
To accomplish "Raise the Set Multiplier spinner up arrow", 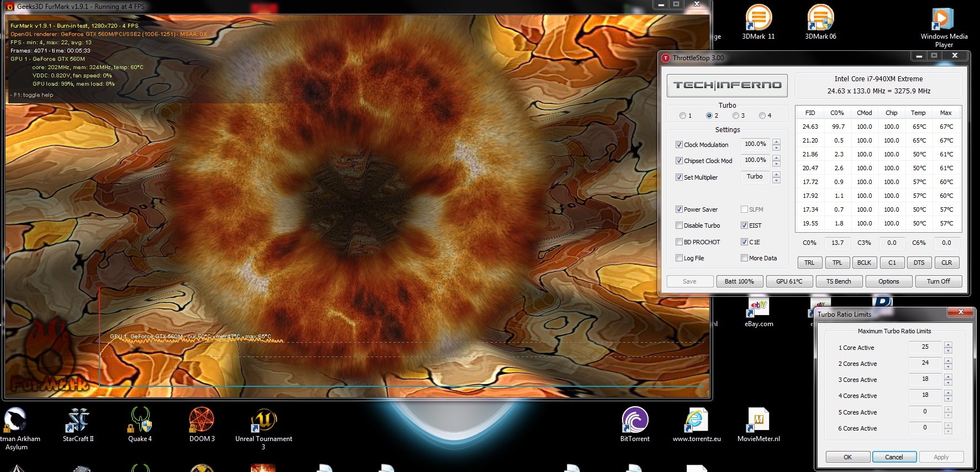I will (x=776, y=175).
